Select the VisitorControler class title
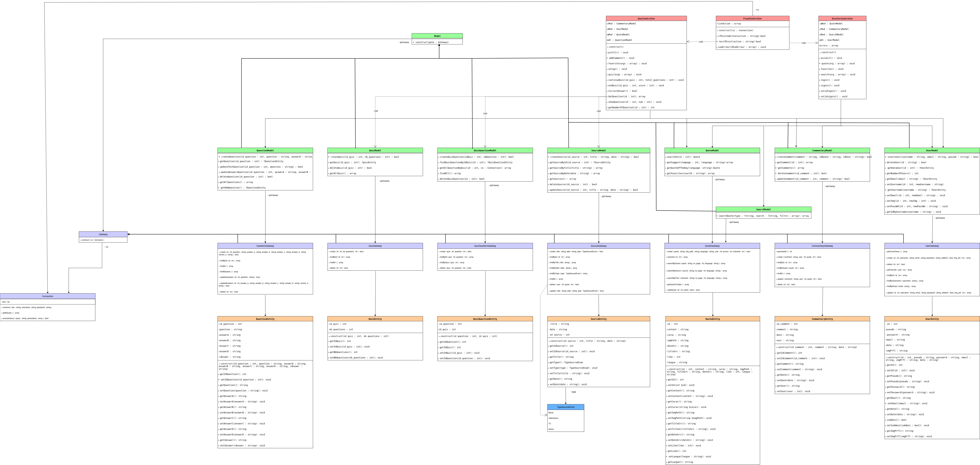The image size is (980, 465). tap(842, 18)
